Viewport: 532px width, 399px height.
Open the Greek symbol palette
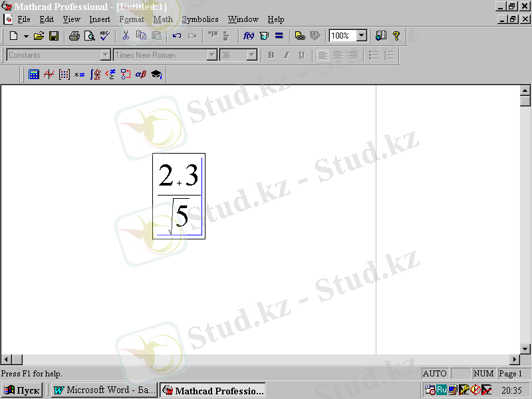(141, 74)
